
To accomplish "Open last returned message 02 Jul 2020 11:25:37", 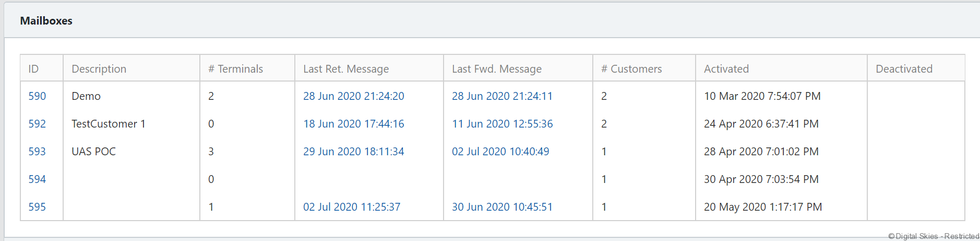I will point(352,207).
